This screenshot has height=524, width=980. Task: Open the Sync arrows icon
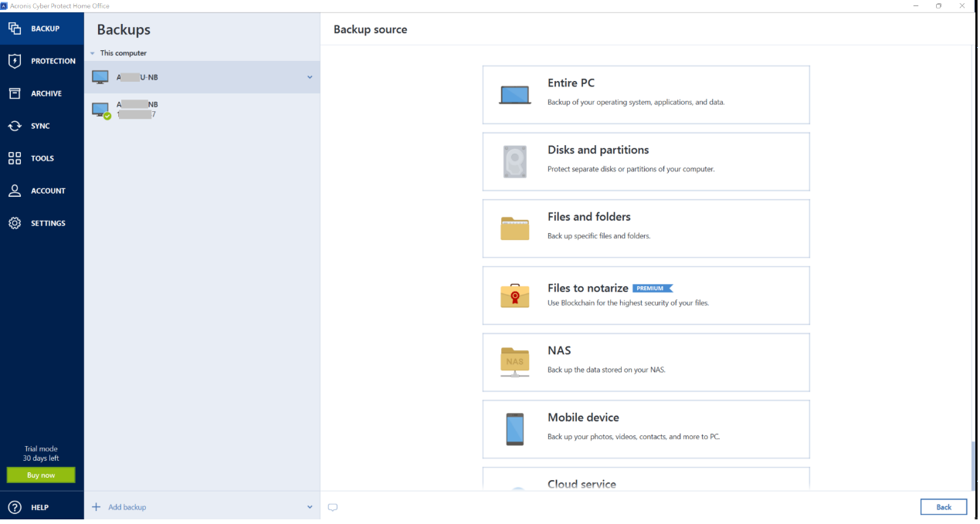15,126
